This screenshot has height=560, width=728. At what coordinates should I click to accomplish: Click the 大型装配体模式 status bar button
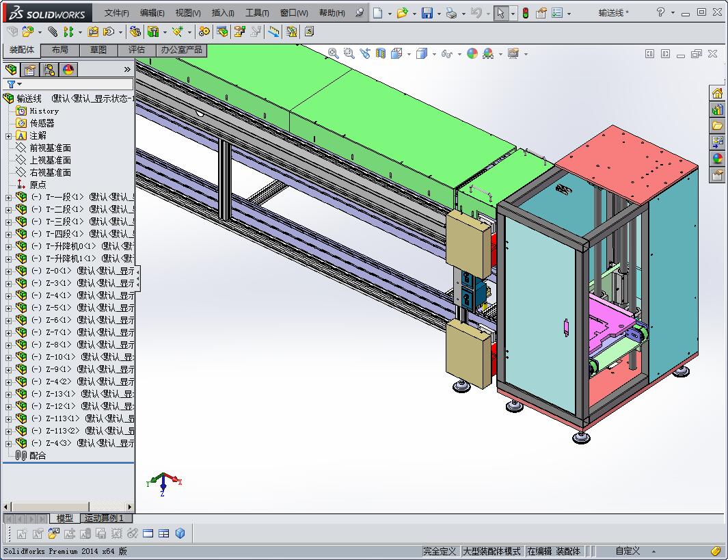point(491,551)
